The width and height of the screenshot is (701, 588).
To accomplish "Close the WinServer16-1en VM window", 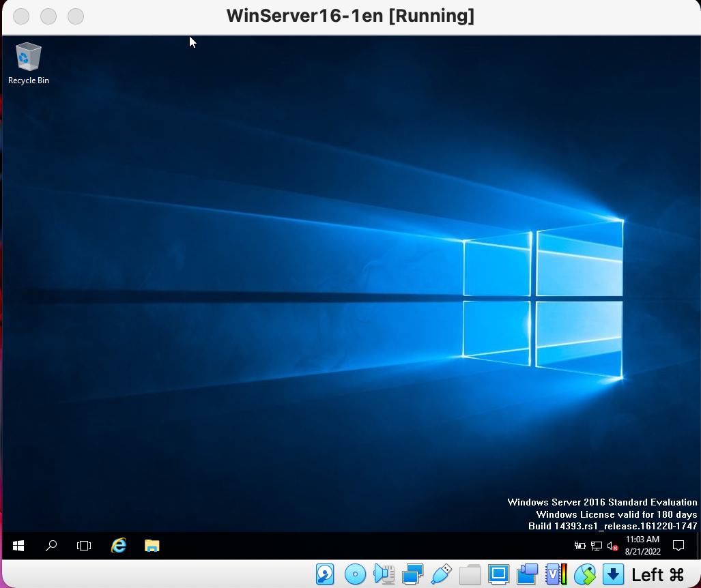I will click(21, 16).
